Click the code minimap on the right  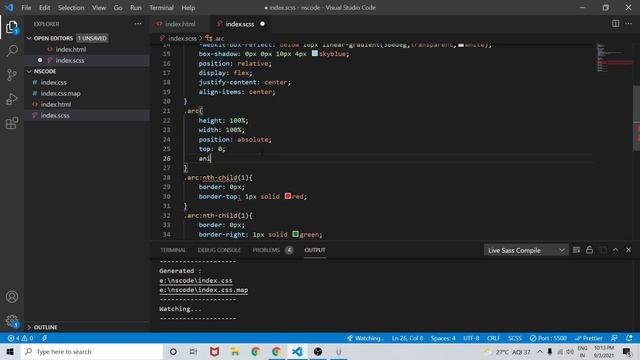[x=614, y=58]
